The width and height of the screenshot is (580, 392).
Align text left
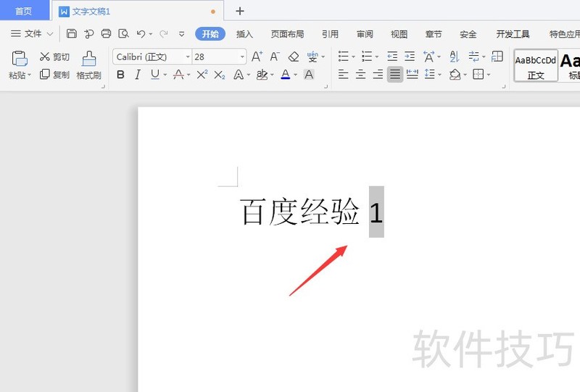[343, 75]
